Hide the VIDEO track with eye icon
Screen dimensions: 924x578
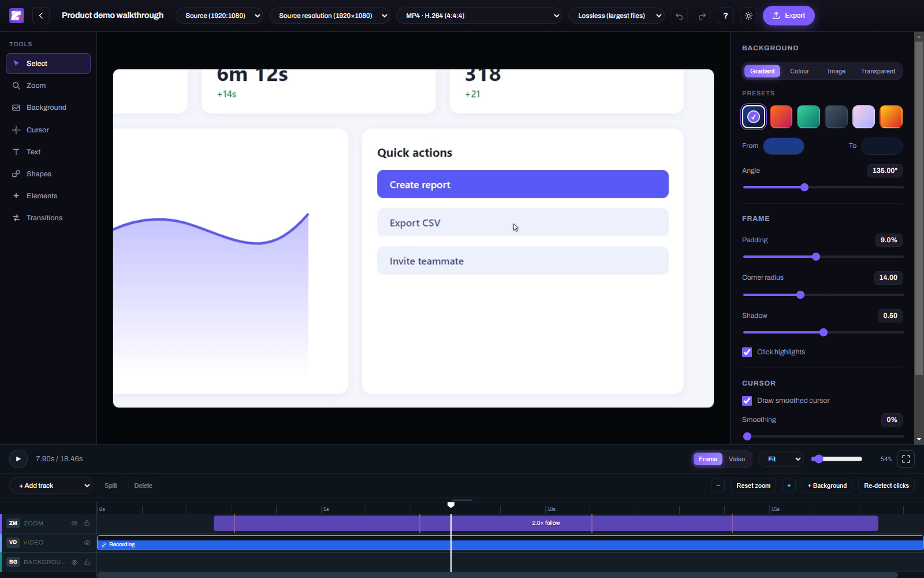87,543
